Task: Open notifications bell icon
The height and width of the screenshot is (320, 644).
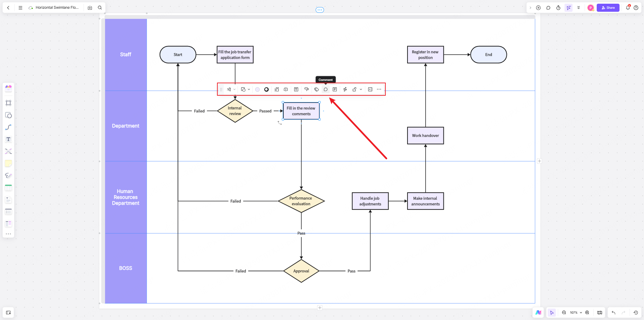Action: (x=628, y=7)
